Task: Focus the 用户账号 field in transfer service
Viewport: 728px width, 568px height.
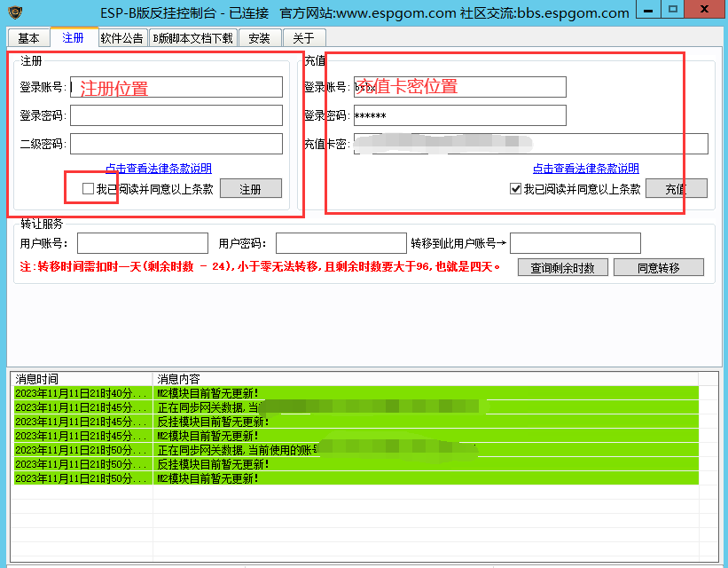Action: click(x=143, y=243)
